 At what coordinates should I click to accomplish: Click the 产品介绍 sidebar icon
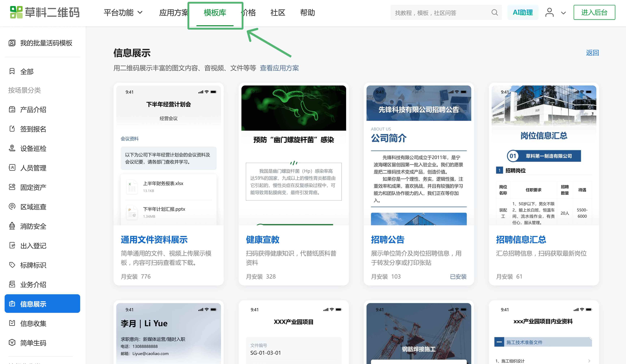(x=12, y=109)
